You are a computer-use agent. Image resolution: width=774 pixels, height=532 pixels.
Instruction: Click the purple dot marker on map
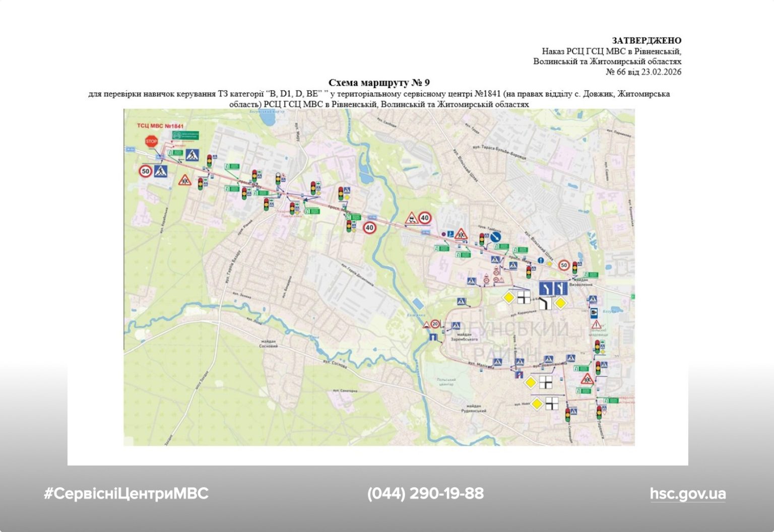443,234
